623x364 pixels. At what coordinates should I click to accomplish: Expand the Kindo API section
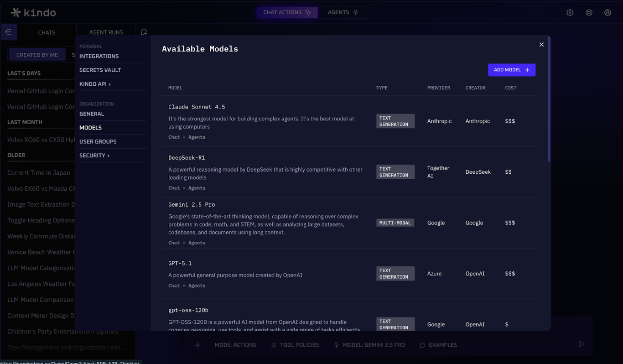95,84
